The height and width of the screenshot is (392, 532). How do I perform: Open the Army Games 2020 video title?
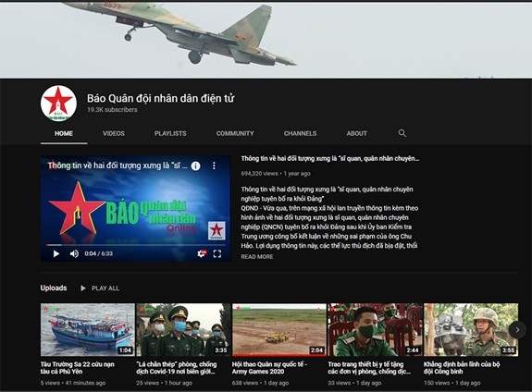(269, 368)
